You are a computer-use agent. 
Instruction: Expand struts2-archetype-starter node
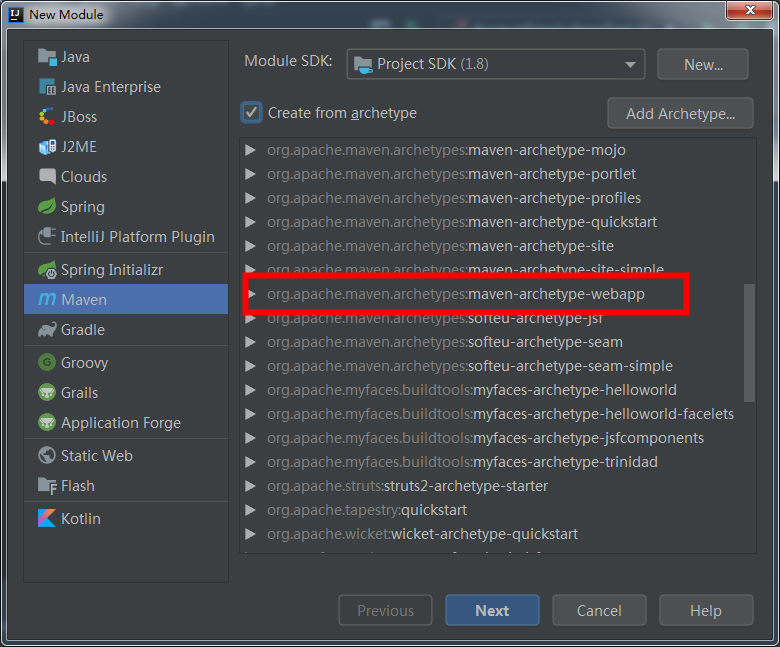point(251,486)
